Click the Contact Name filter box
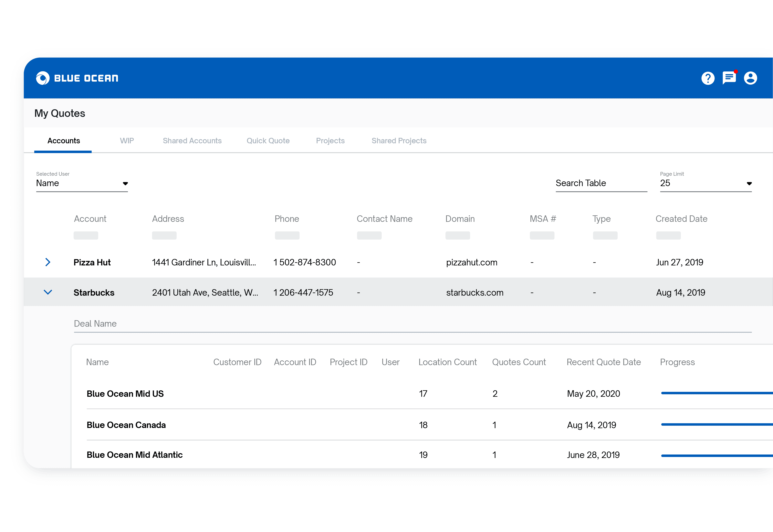 (369, 236)
